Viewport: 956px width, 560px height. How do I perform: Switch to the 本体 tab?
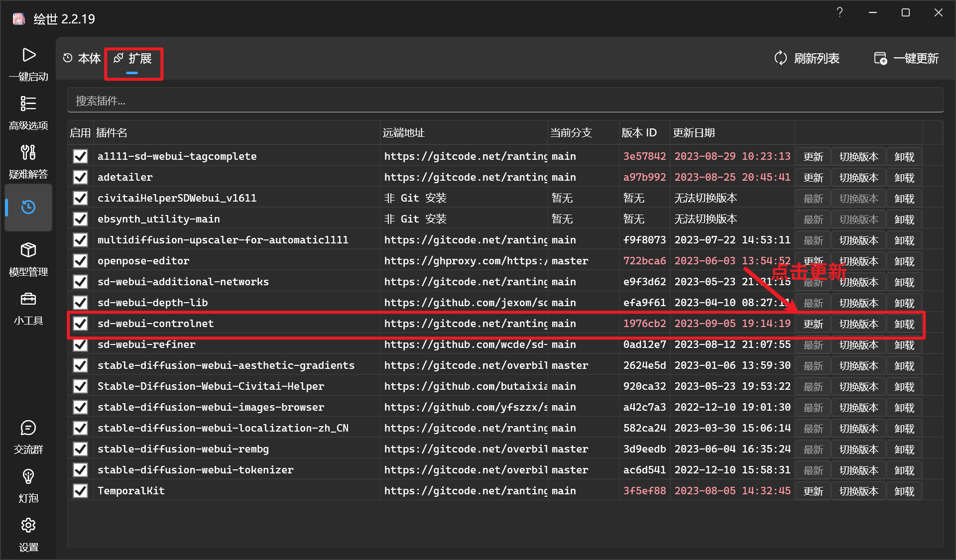[83, 59]
